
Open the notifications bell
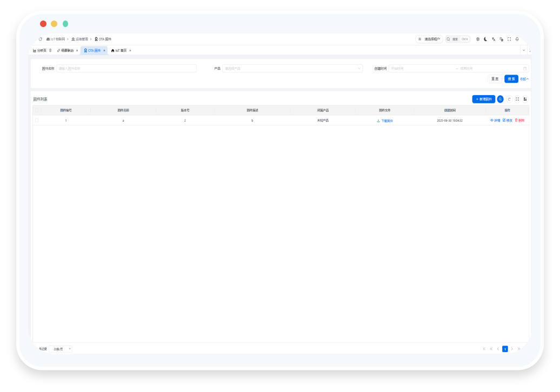click(517, 39)
